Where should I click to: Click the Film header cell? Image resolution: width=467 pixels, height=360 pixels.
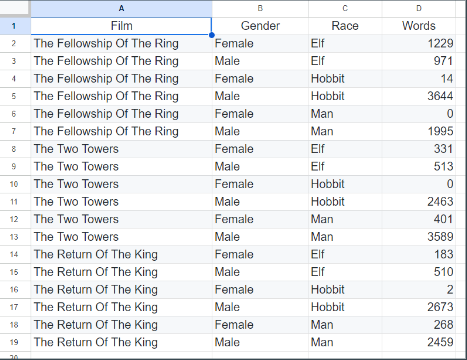click(x=121, y=26)
